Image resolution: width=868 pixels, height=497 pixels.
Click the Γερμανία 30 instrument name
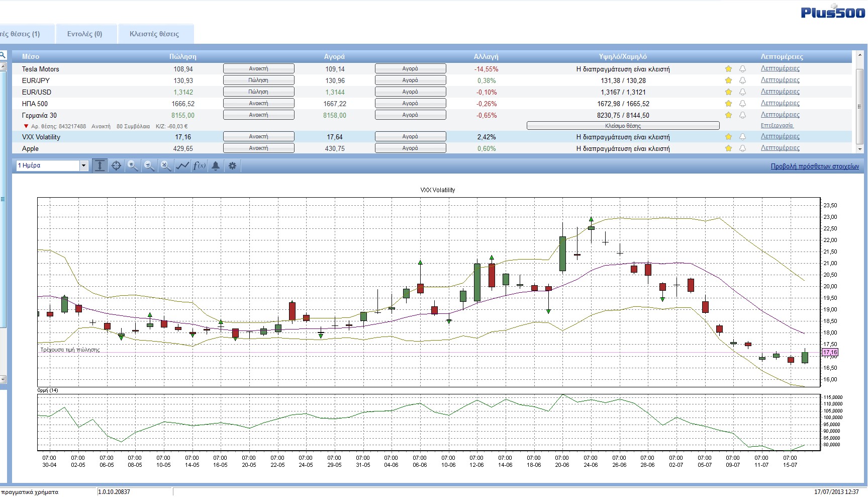(x=39, y=115)
